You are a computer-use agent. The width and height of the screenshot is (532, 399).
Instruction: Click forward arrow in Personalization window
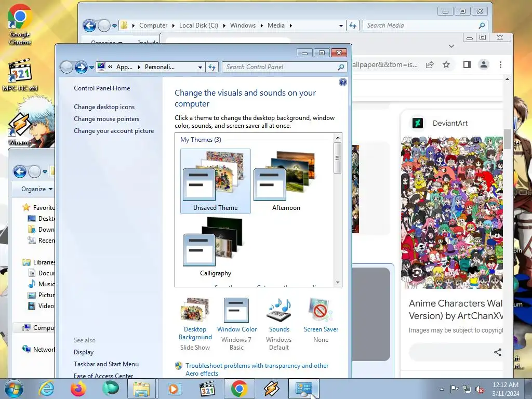click(x=81, y=67)
